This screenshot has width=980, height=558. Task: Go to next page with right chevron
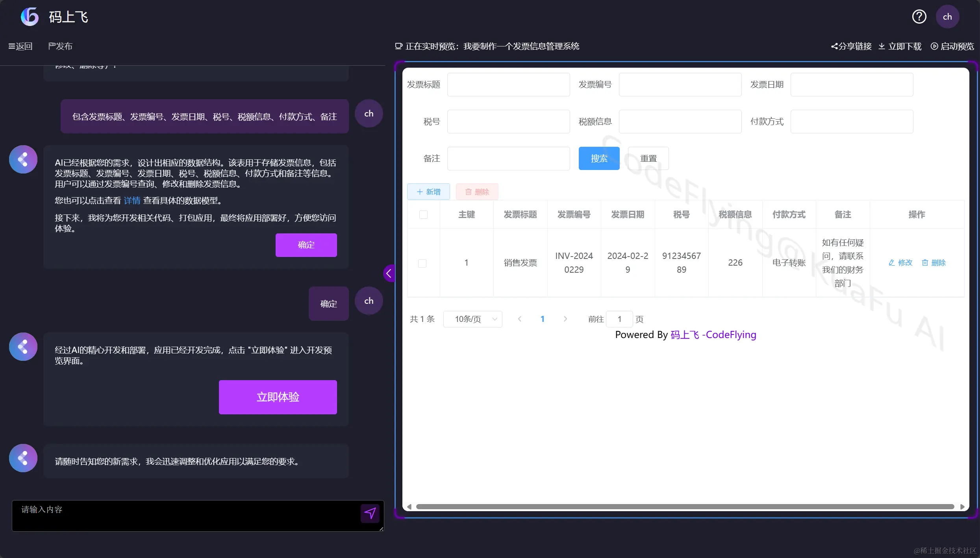[565, 319]
